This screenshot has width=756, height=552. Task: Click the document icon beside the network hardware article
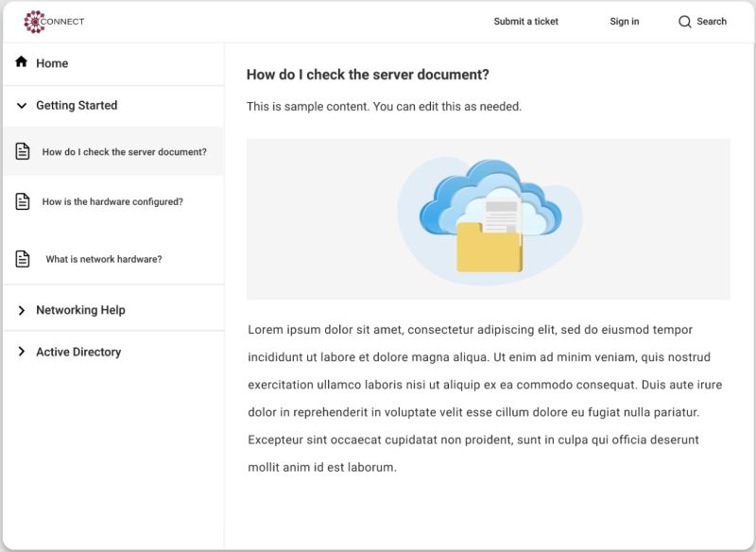tap(21, 258)
